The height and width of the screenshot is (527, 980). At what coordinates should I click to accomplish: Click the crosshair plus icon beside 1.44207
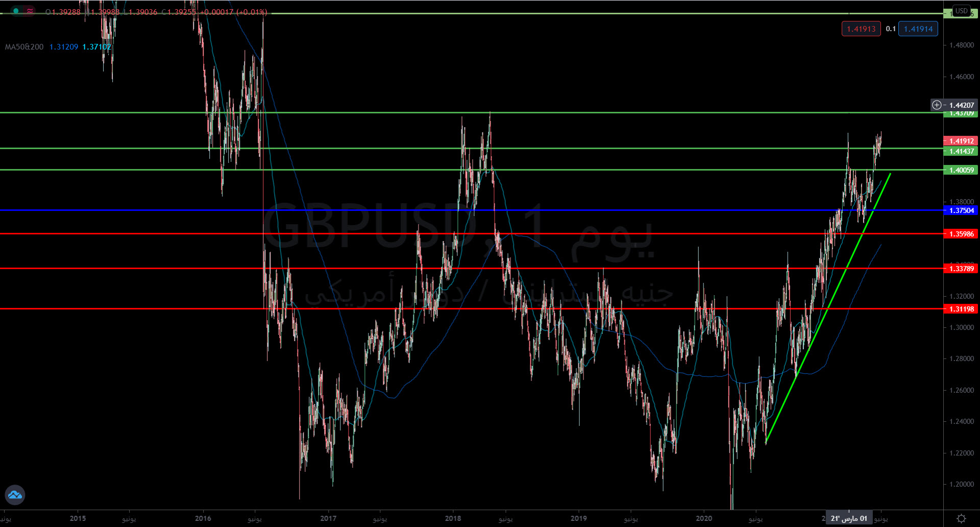[x=937, y=105]
